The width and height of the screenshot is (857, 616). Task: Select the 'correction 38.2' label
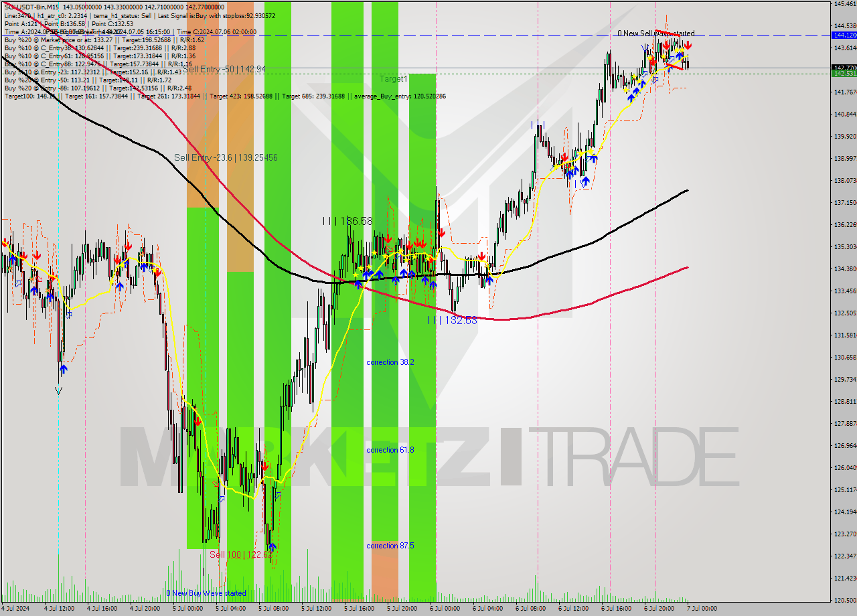tap(390, 362)
